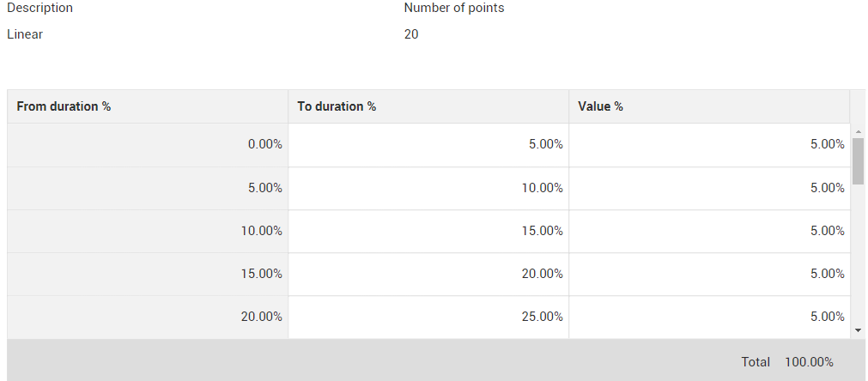868x381 pixels.
Task: Edit the Value % cell in second row
Action: coord(709,188)
